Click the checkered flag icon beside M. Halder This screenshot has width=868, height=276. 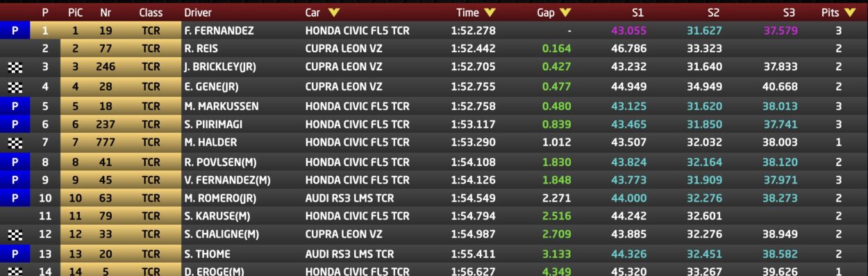point(15,143)
